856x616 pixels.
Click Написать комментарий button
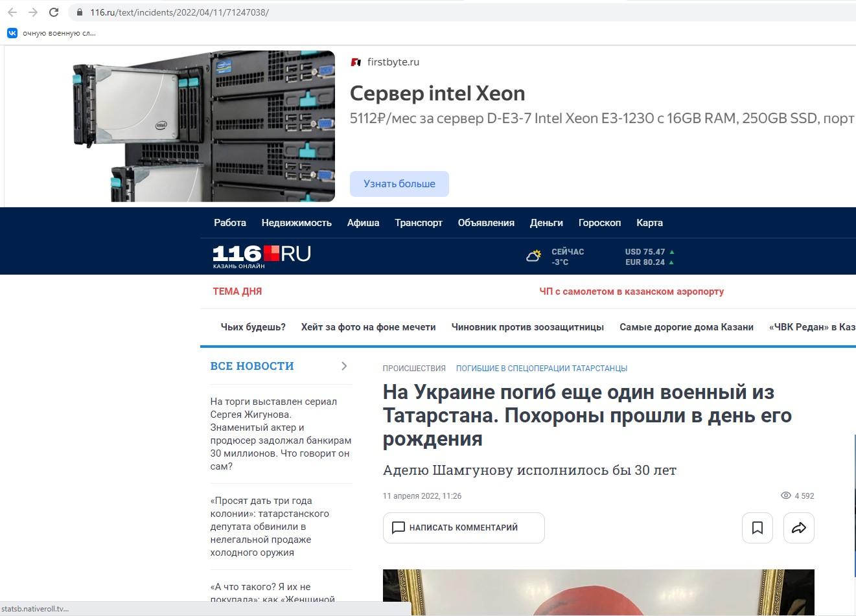464,528
